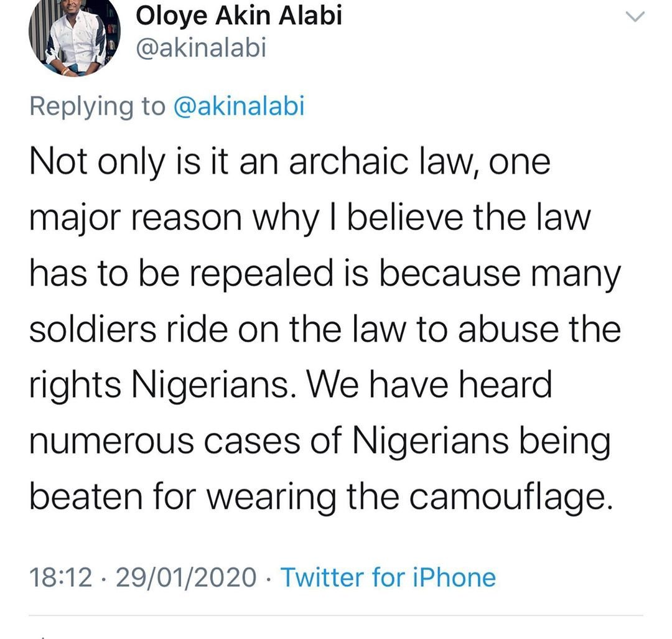
Task: Tap the word "believe" in the tweet
Action: click(404, 217)
